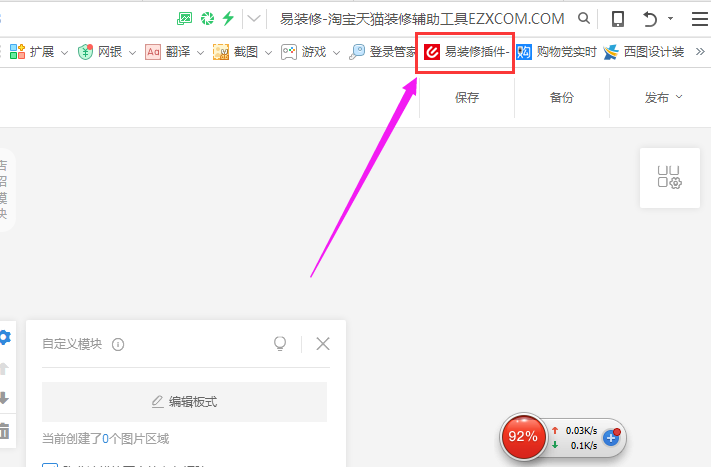Click the text 当前创建了0个图片区域

click(106, 439)
